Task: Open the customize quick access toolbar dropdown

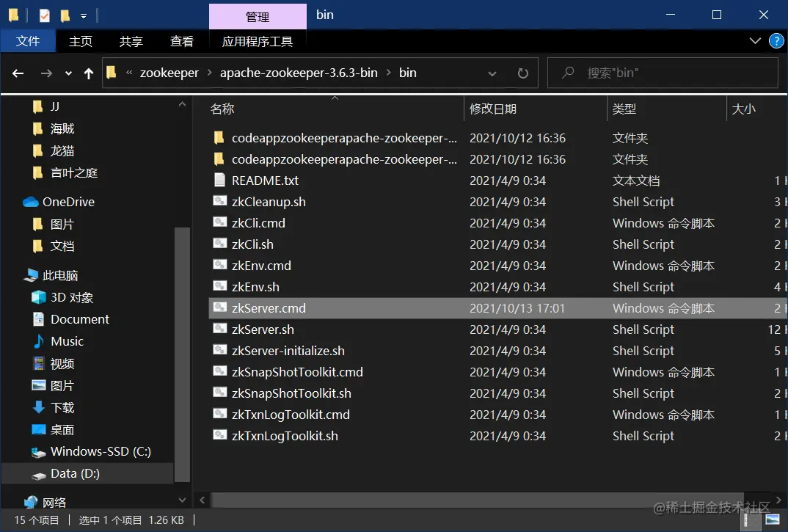Action: point(84,16)
